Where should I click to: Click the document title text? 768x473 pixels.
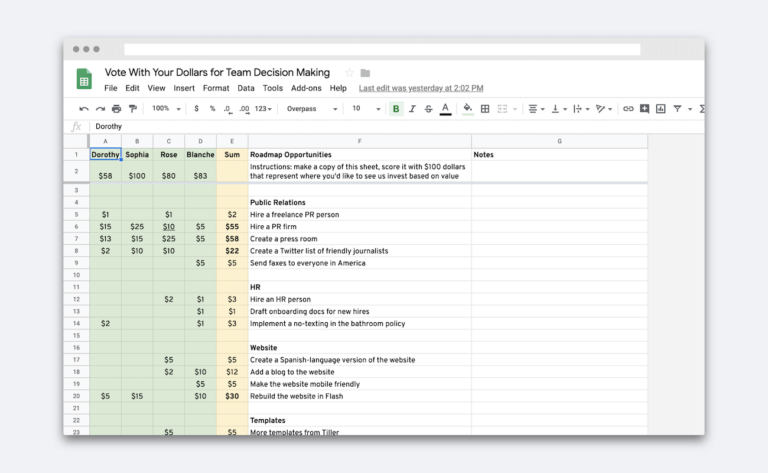pyautogui.click(x=217, y=72)
